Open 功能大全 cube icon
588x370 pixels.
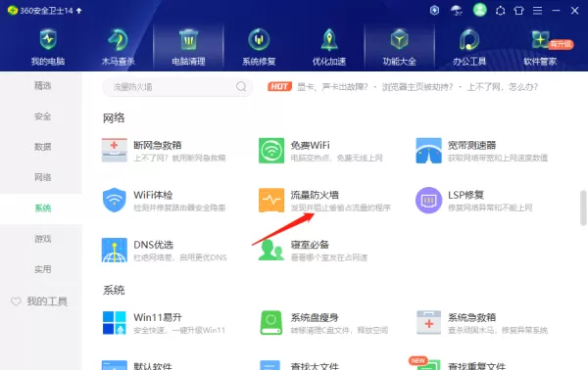(x=400, y=40)
